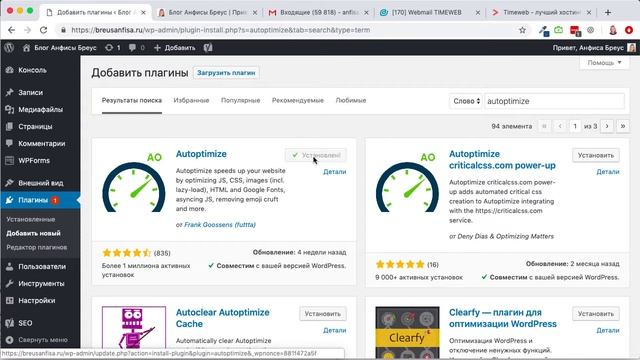Click the browser address bar URL
Viewport: 640px width, 360px height.
point(220,30)
